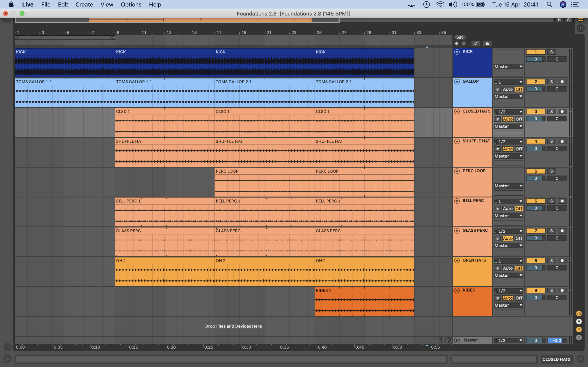Click the automation mode icon next to lock
This screenshot has height=367, width=588.
476,43
